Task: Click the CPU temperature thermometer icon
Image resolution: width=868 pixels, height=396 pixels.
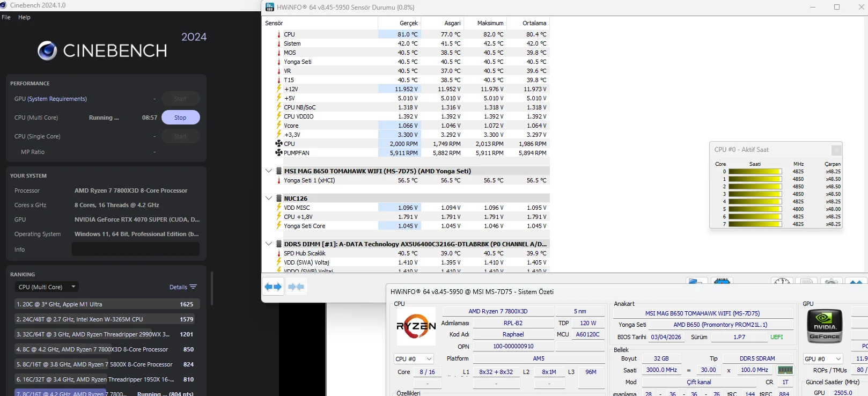Action: click(279, 34)
